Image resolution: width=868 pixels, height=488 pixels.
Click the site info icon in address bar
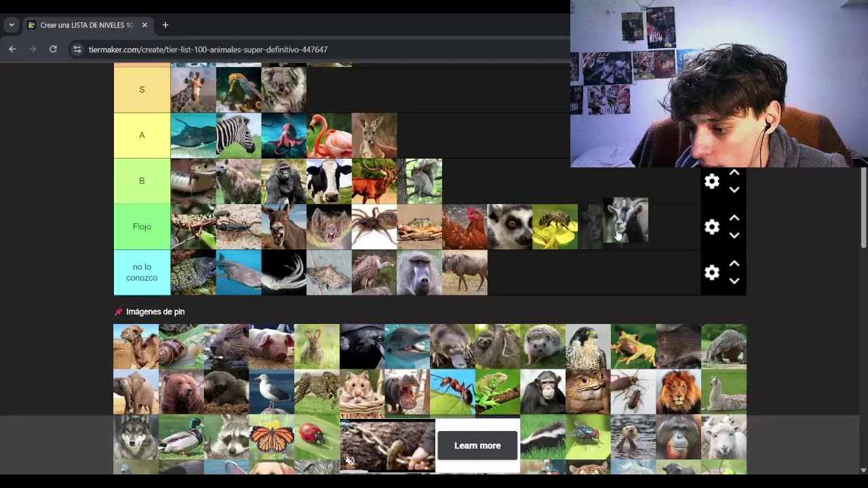[x=77, y=49]
